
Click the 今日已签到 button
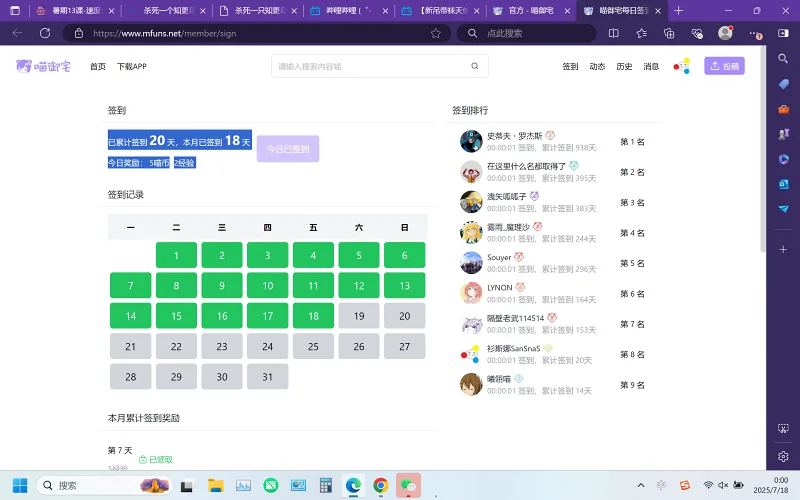288,148
